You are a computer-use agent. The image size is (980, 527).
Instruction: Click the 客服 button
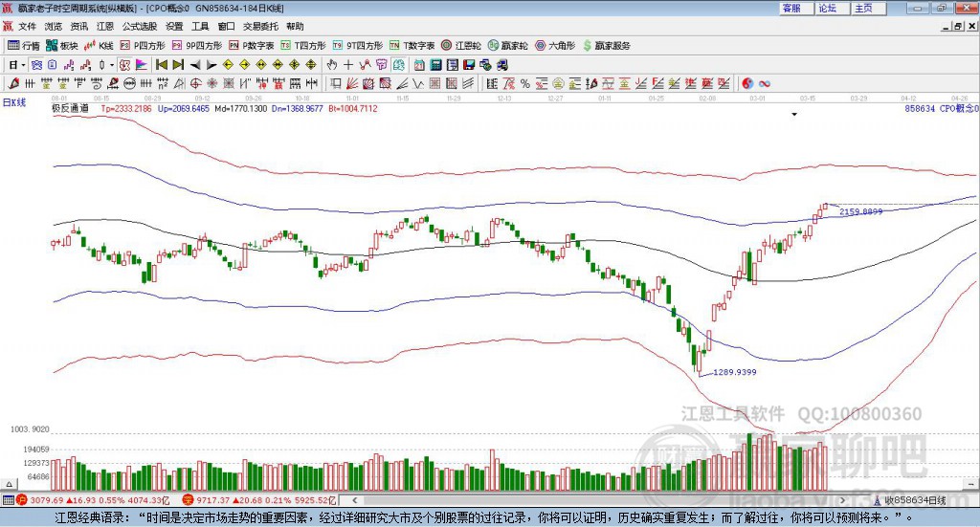[796, 8]
